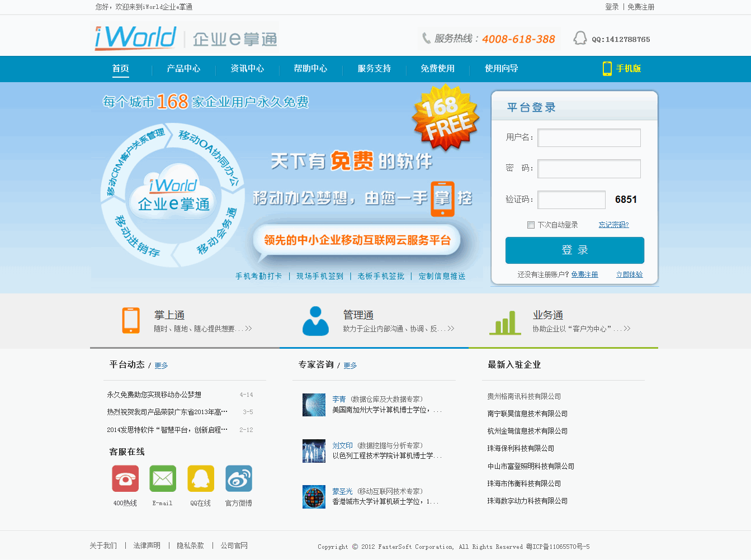Screen dimensions: 751x560
Task: Switch to 手机版 in the navbar
Action: pos(629,69)
